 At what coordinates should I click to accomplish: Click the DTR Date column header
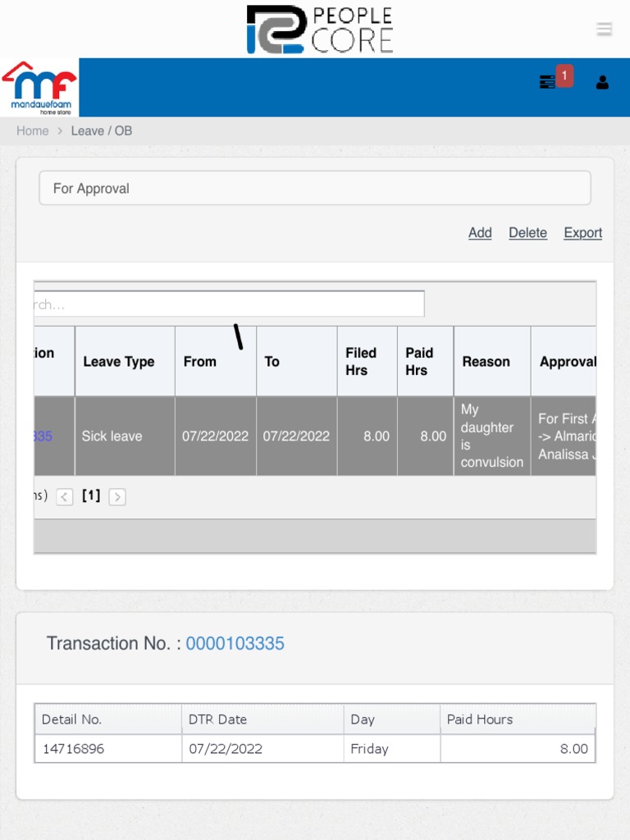click(x=262, y=719)
